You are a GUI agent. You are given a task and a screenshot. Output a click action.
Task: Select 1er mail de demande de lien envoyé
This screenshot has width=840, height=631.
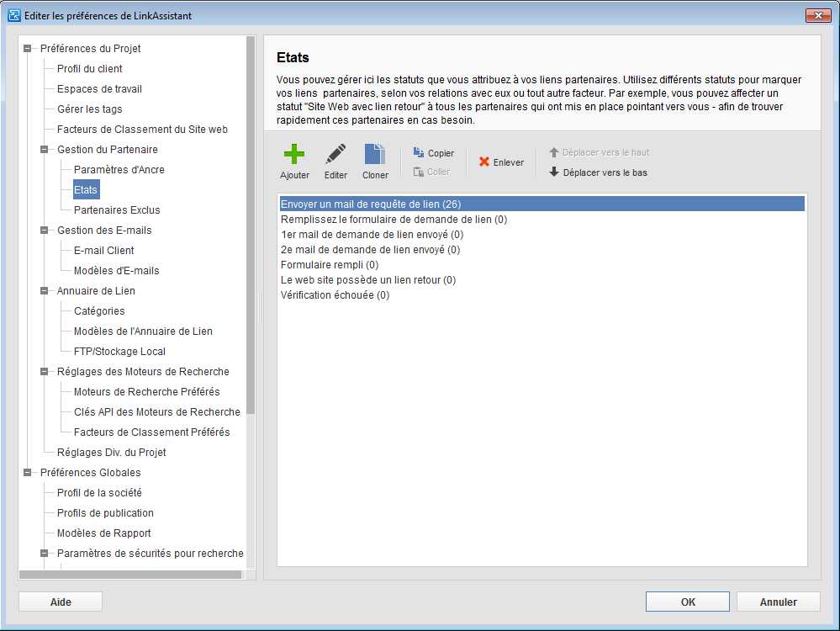pyautogui.click(x=542, y=234)
